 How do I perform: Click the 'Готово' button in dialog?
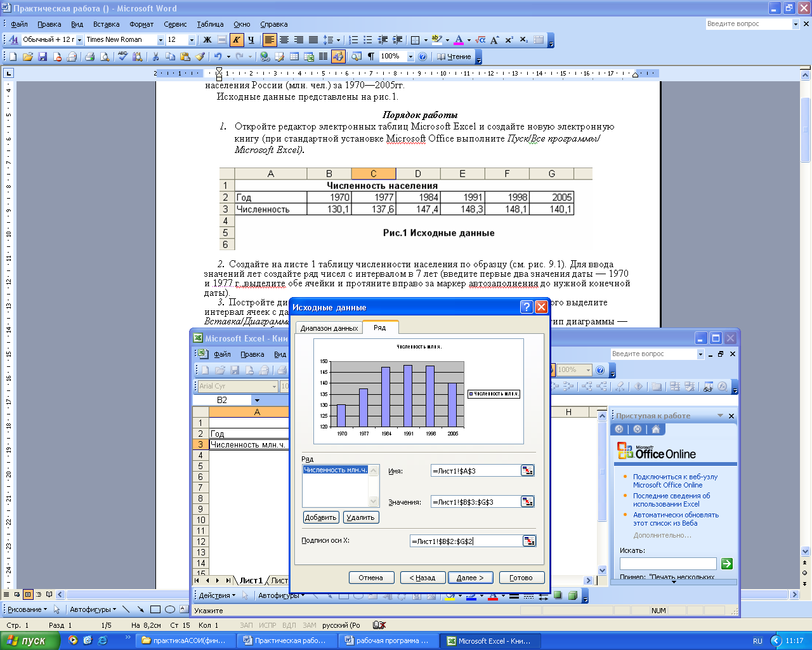[521, 578]
